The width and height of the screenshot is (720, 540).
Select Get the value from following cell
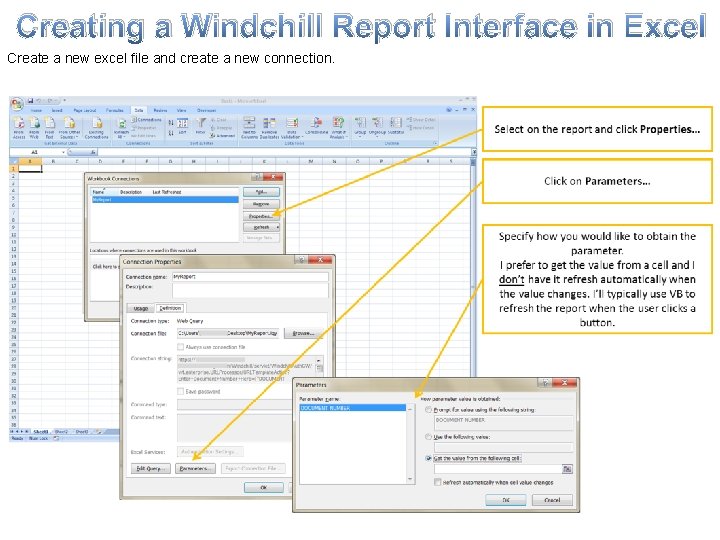click(428, 458)
